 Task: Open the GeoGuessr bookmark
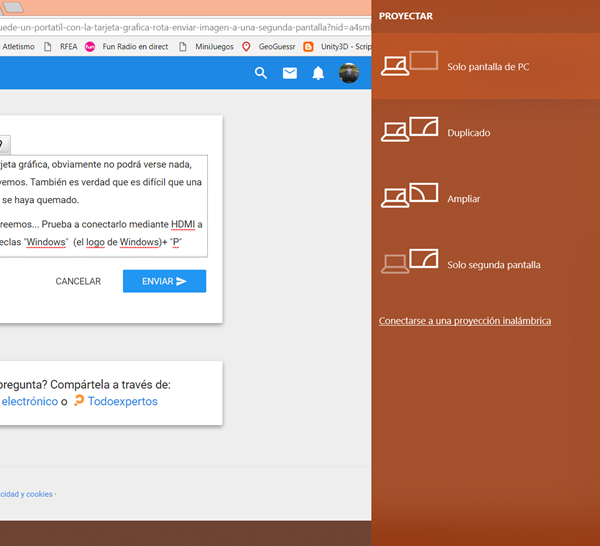click(277, 47)
